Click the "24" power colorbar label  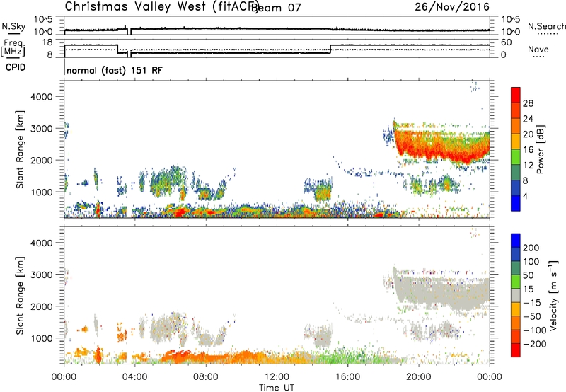pos(528,119)
